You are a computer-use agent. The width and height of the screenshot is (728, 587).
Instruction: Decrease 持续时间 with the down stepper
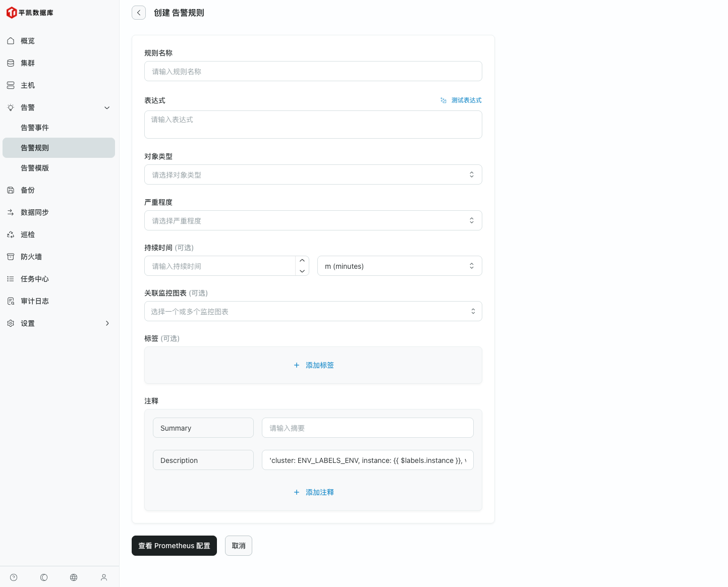pos(302,271)
